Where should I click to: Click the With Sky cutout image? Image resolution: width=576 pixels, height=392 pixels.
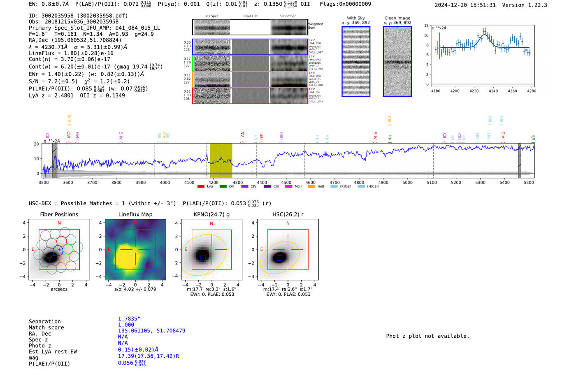pos(356,61)
